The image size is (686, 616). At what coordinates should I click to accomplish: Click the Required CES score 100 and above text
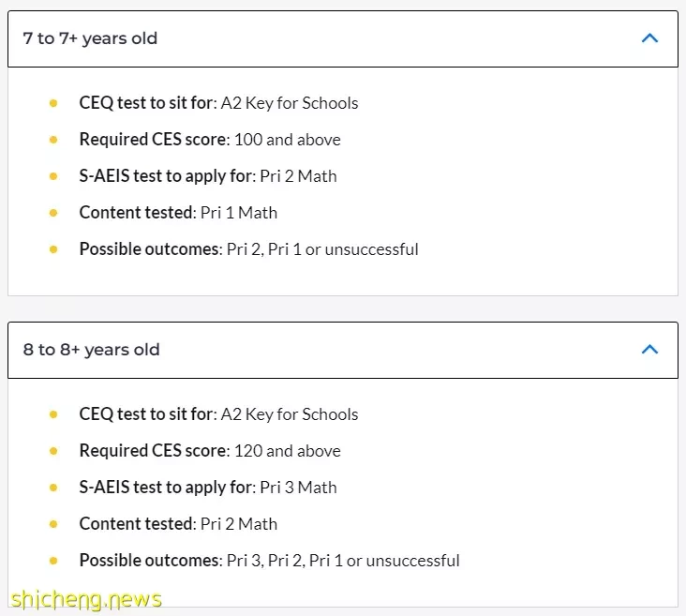point(210,140)
